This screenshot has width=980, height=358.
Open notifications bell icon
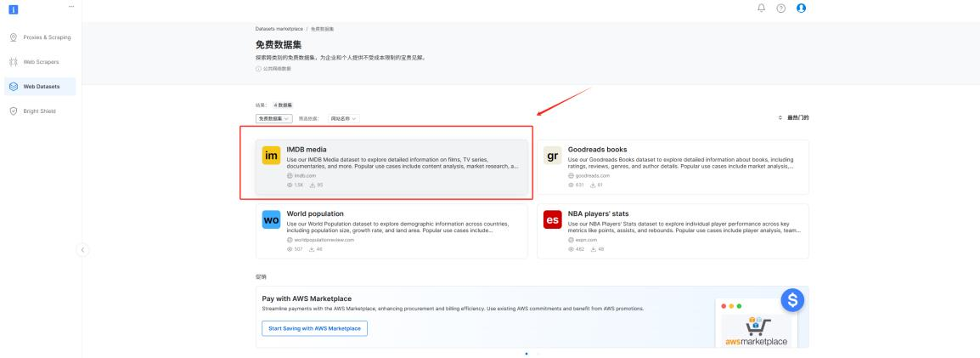(761, 9)
